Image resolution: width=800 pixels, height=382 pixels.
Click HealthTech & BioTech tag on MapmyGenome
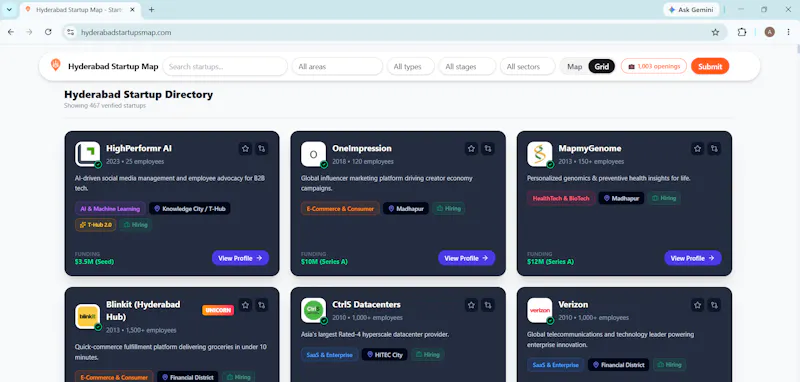pyautogui.click(x=561, y=198)
